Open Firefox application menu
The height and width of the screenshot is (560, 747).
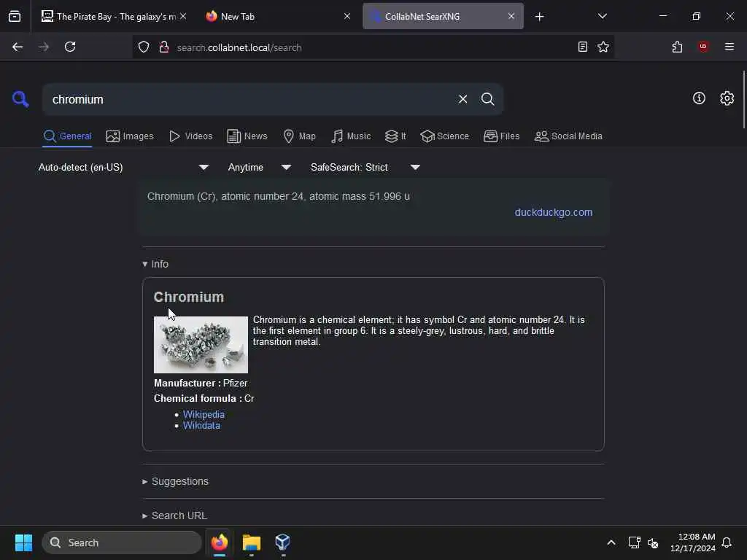click(729, 47)
